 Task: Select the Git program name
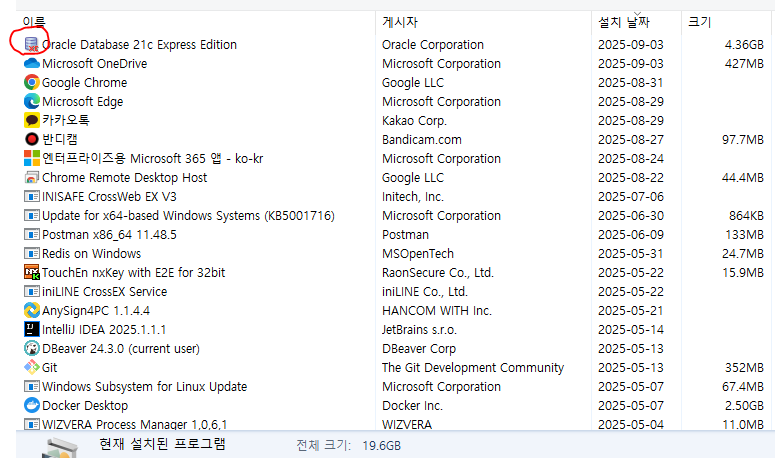click(49, 368)
